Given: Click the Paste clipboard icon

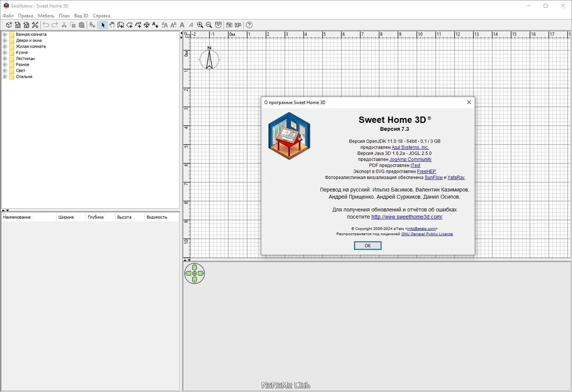Looking at the screenshot, I should (x=82, y=25).
